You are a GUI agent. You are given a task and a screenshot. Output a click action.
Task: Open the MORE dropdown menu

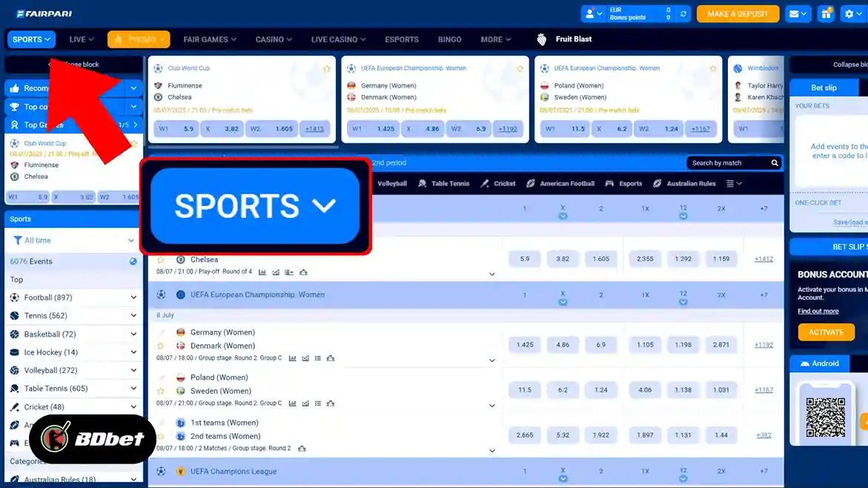(x=495, y=39)
